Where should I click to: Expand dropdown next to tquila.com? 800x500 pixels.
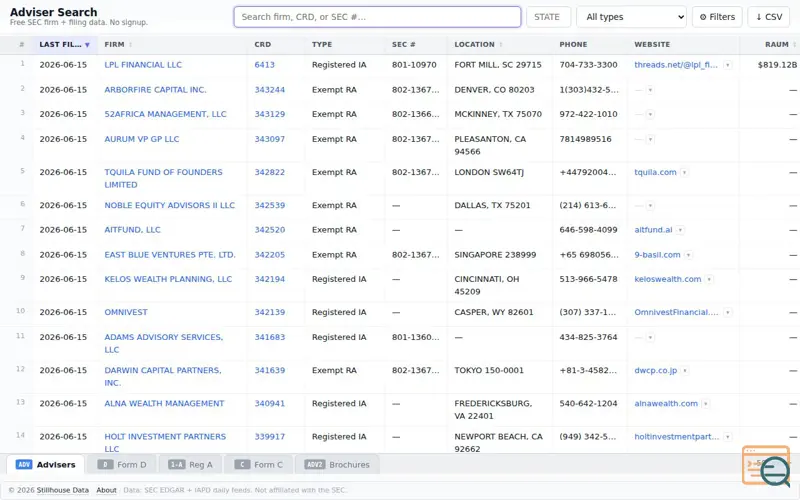coord(684,172)
